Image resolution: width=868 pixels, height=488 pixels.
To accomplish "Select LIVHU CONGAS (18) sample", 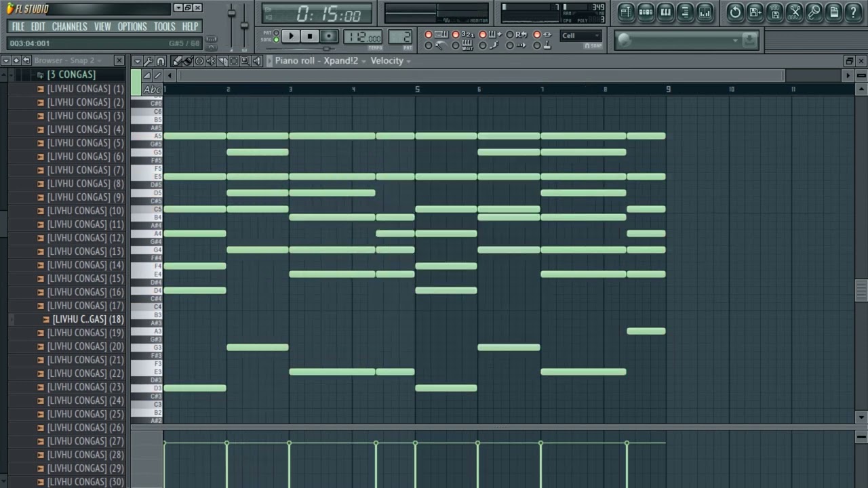I will 88,319.
